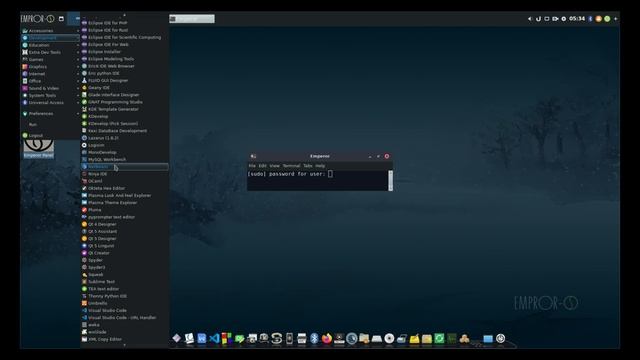Image resolution: width=640 pixels, height=360 pixels.
Task: Select "XML Copy Editor" entry
Action: (x=124, y=339)
